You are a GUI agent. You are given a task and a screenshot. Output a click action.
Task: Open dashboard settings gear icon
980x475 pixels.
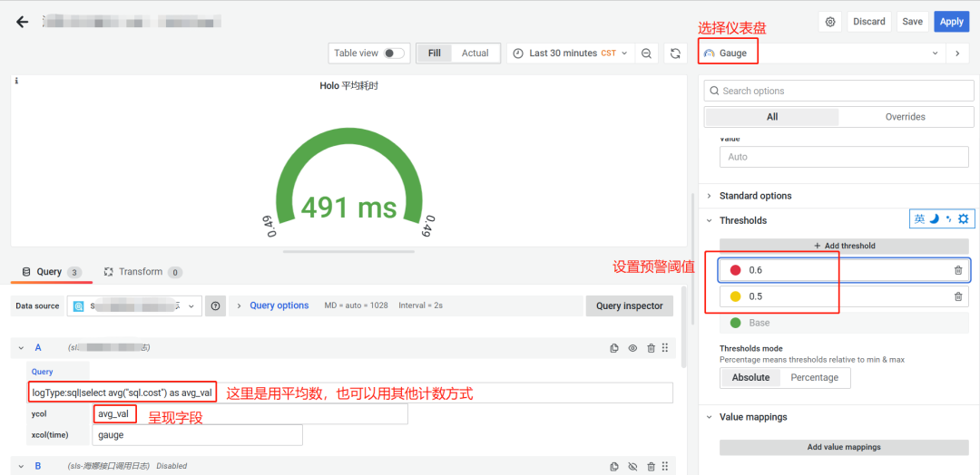(830, 21)
